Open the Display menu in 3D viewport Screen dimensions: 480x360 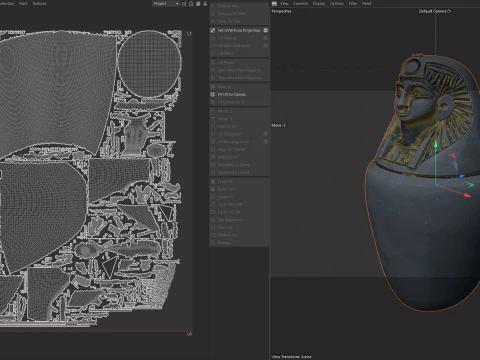tap(319, 4)
